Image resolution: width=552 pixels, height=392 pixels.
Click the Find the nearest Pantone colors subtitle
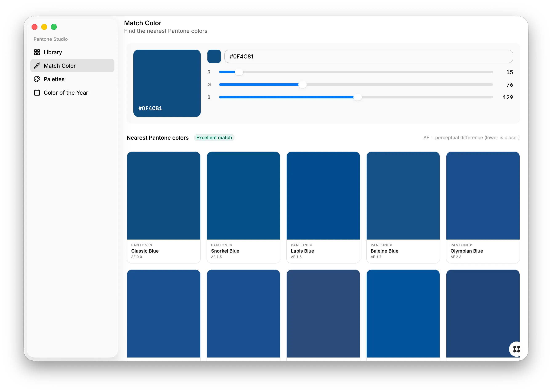(166, 31)
